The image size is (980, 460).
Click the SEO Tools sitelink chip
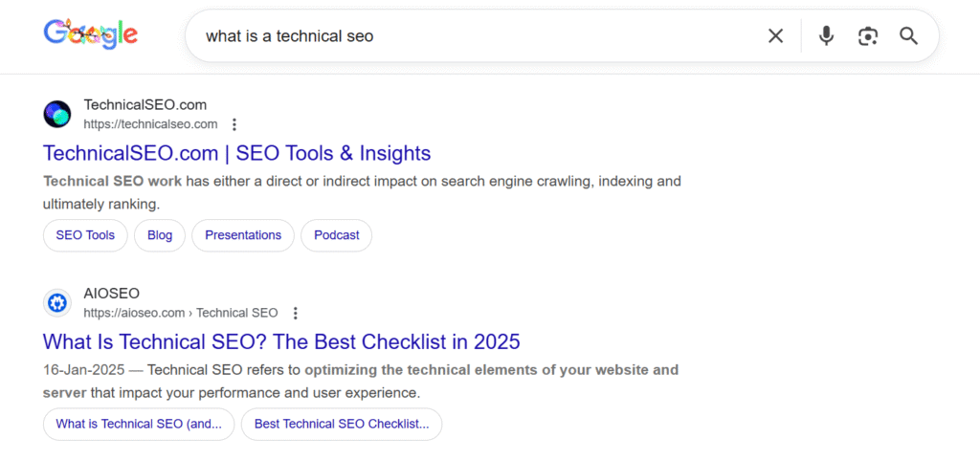[x=85, y=235]
